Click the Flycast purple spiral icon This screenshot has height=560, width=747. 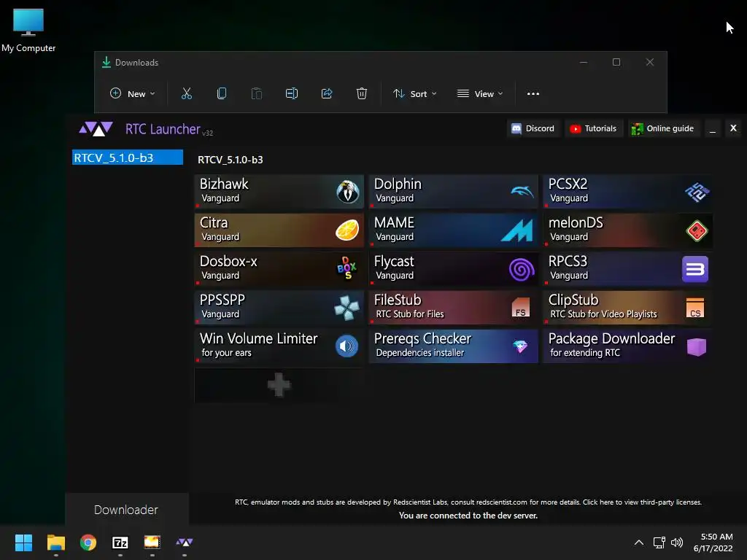point(522,270)
